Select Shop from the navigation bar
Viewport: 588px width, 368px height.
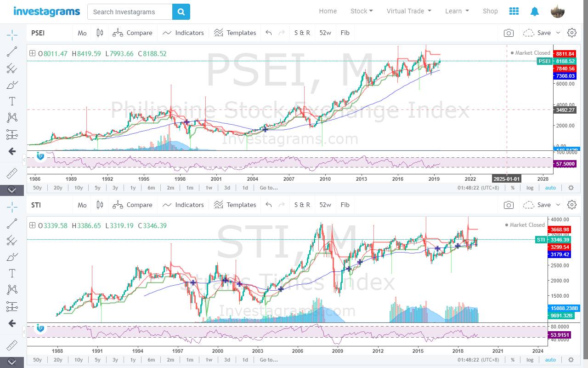tap(490, 11)
